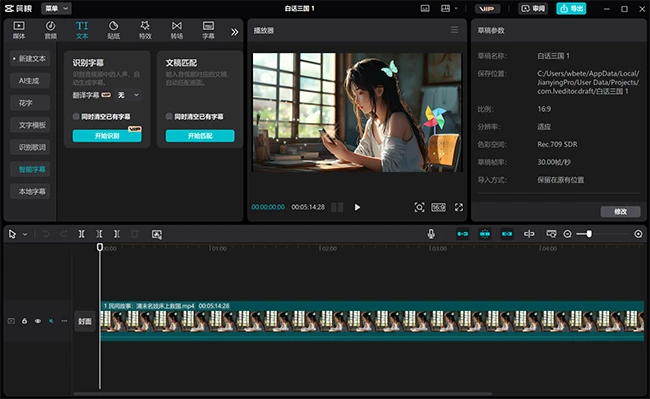
Task: Click the 导出 export button
Action: pyautogui.click(x=571, y=9)
